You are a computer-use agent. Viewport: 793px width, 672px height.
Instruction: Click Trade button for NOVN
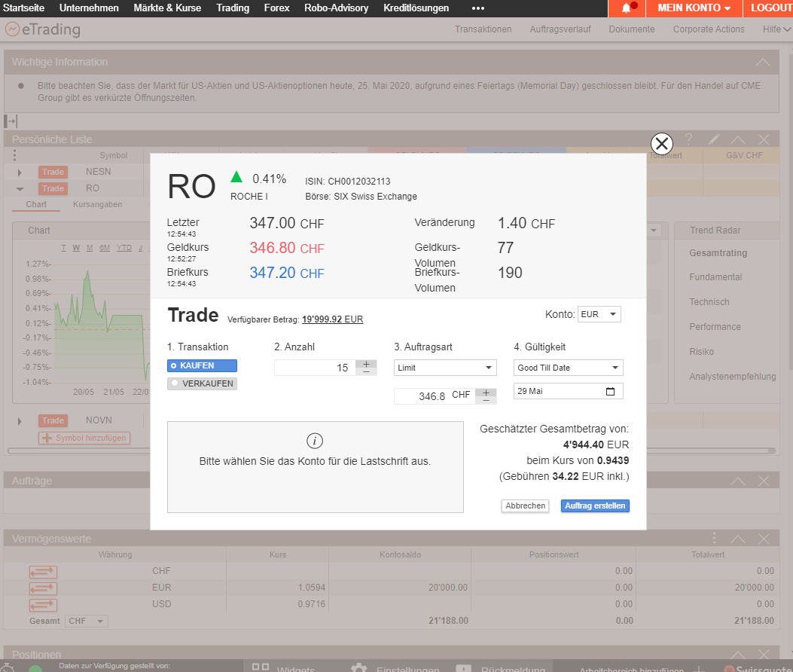tap(53, 420)
